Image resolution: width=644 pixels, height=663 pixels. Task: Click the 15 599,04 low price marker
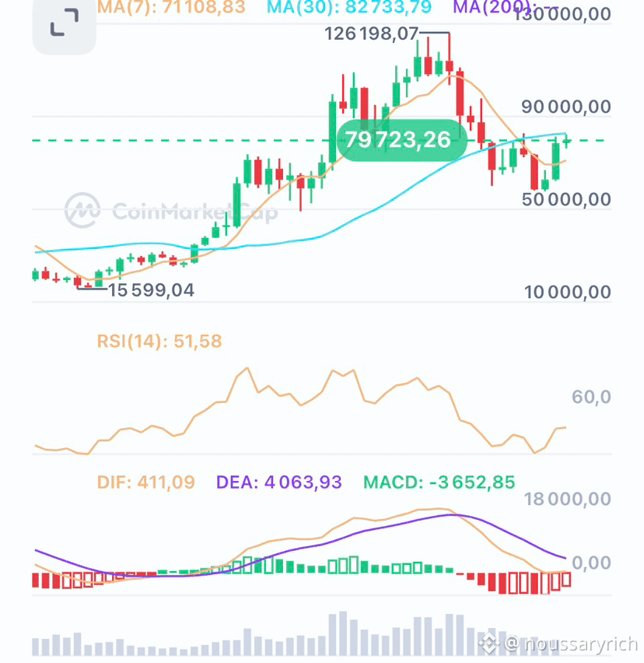point(152,290)
